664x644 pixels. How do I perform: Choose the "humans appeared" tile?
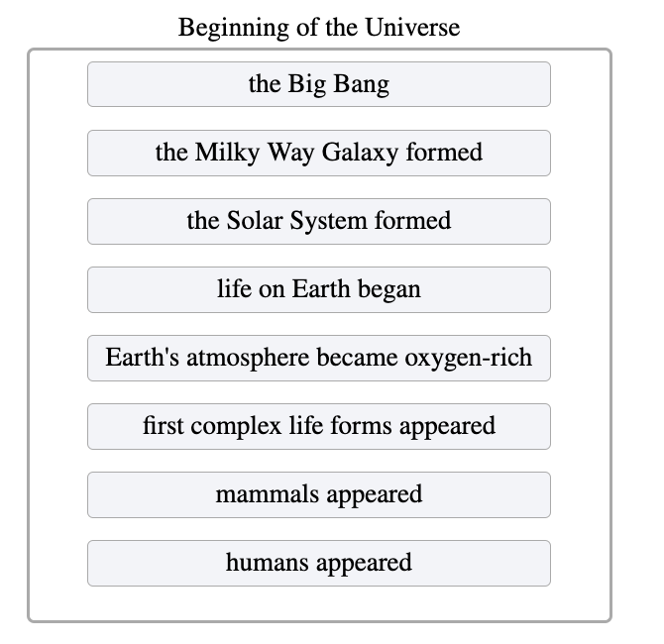pyautogui.click(x=319, y=563)
